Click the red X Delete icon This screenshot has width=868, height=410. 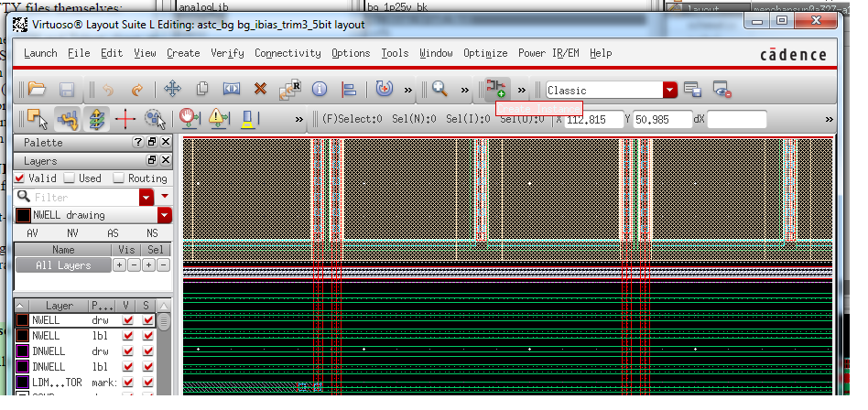pos(260,90)
